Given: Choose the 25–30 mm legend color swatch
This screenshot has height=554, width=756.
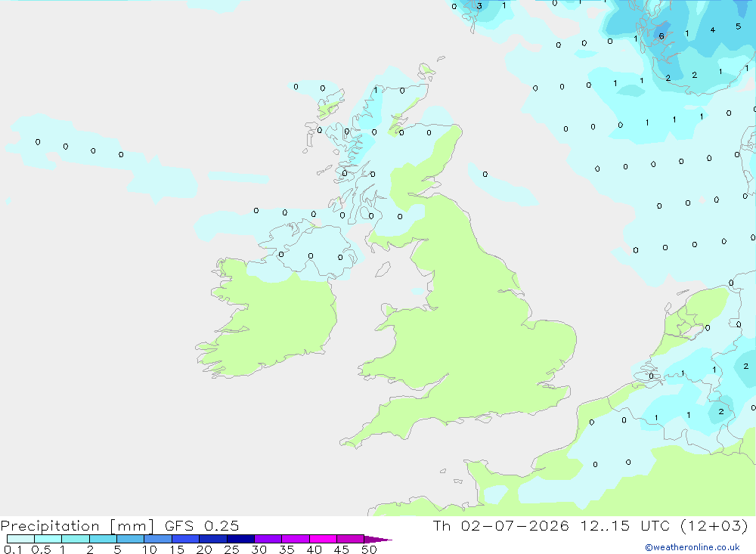Looking at the screenshot, I should pyautogui.click(x=240, y=539).
